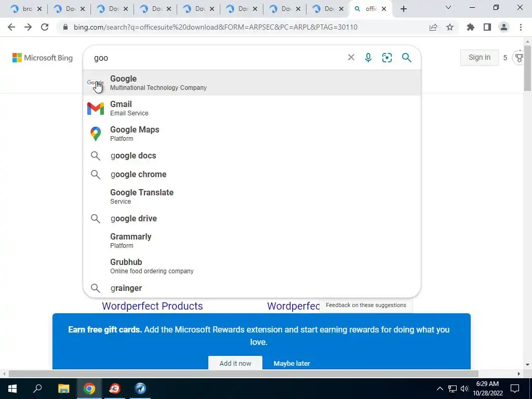The image size is (532, 399).
Task: Click Add it now button
Action: (235, 363)
